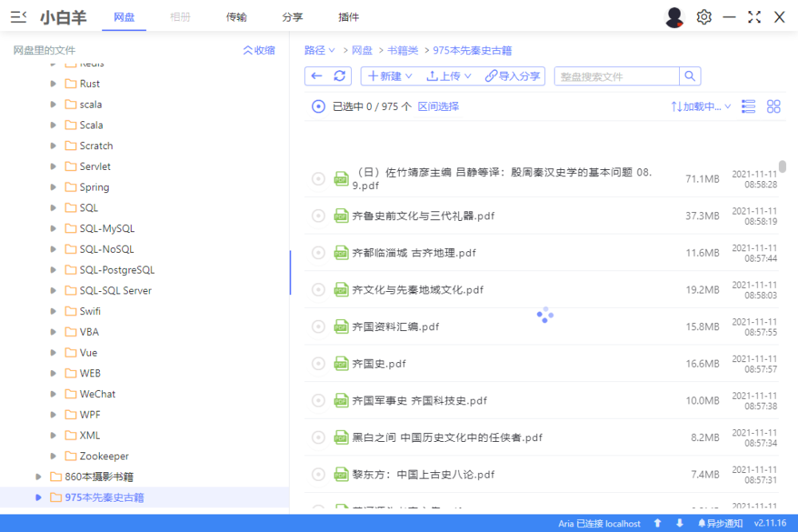The image size is (798, 532).
Task: Switch to the 网盘 tab
Action: [x=124, y=18]
